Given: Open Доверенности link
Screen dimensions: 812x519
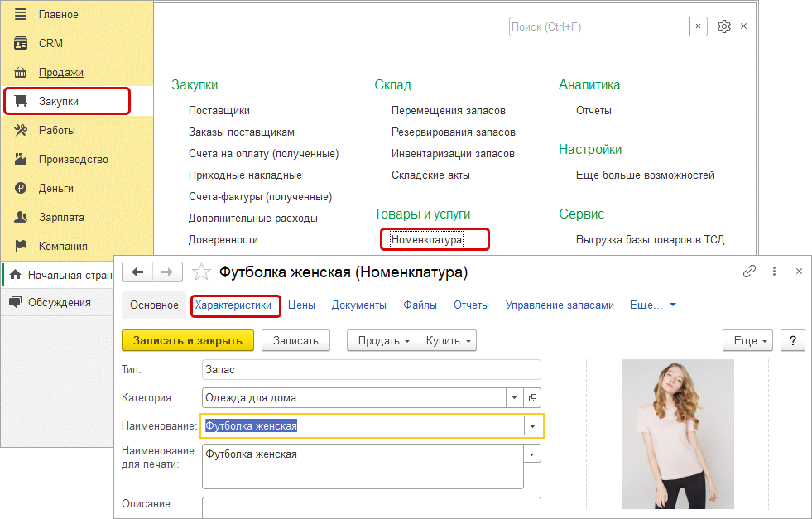Looking at the screenshot, I should tap(223, 239).
